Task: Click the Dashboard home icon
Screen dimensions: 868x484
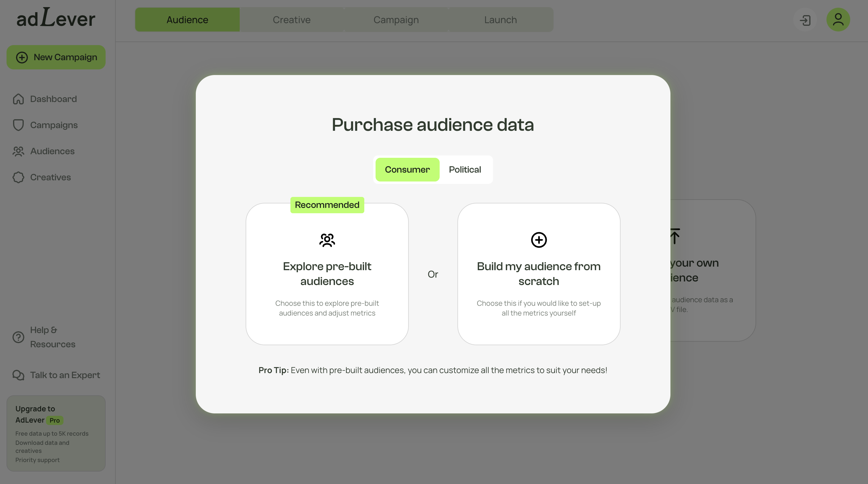Action: pyautogui.click(x=18, y=99)
